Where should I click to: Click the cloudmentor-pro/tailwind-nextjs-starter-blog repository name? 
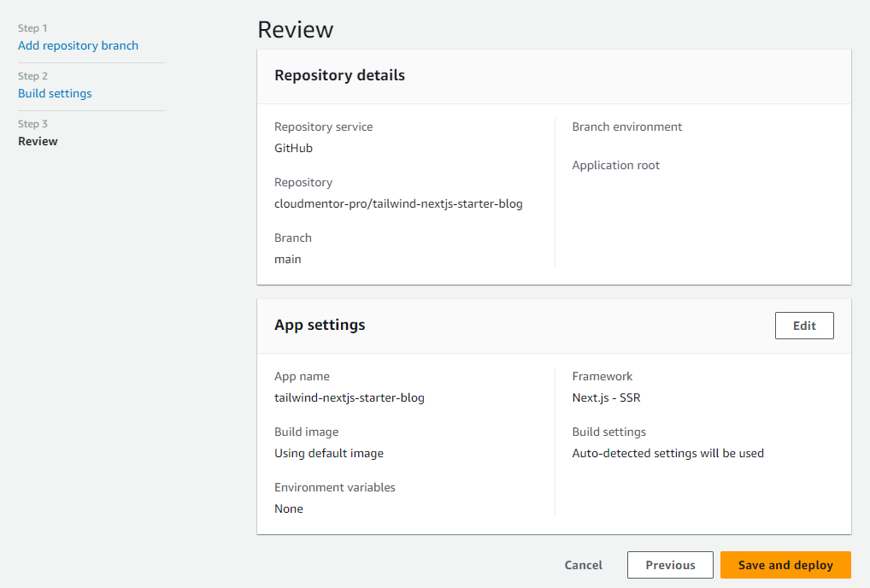pyautogui.click(x=397, y=203)
